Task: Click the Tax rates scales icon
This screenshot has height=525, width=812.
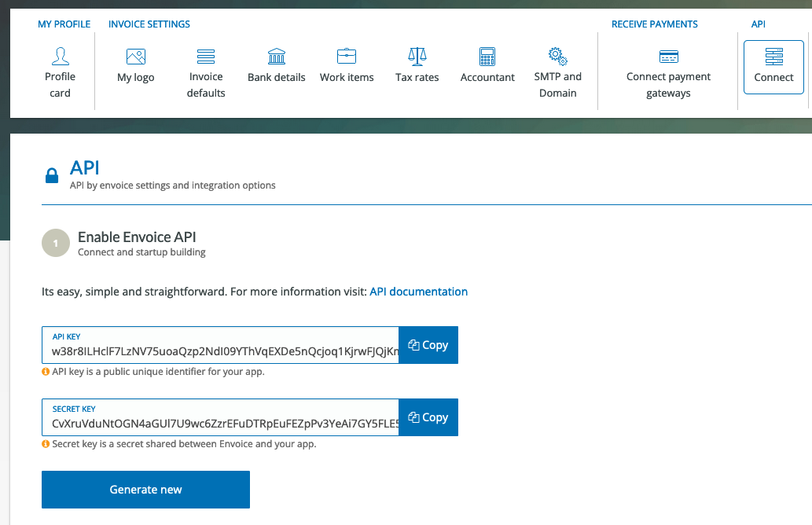Action: tap(417, 57)
